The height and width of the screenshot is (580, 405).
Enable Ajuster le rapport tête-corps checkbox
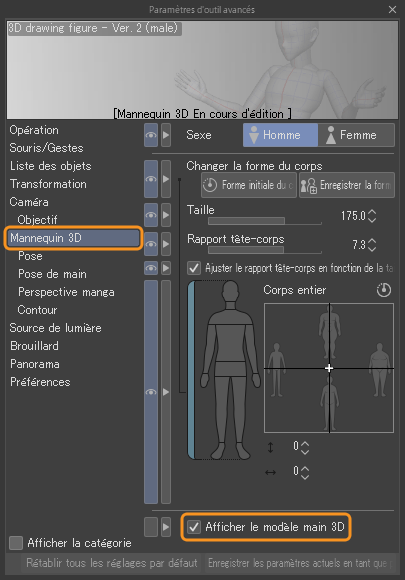[194, 268]
